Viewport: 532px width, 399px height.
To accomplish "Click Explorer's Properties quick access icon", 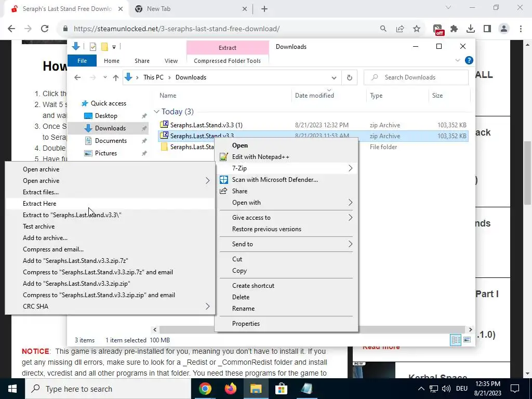I will [x=92, y=47].
